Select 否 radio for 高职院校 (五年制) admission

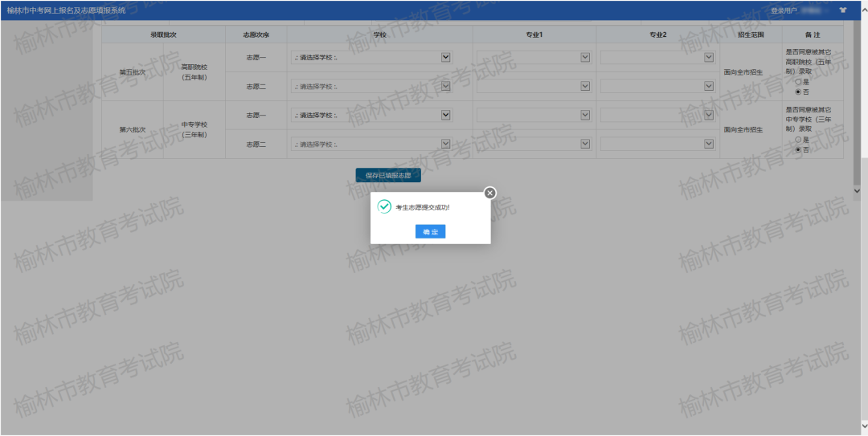tap(798, 92)
